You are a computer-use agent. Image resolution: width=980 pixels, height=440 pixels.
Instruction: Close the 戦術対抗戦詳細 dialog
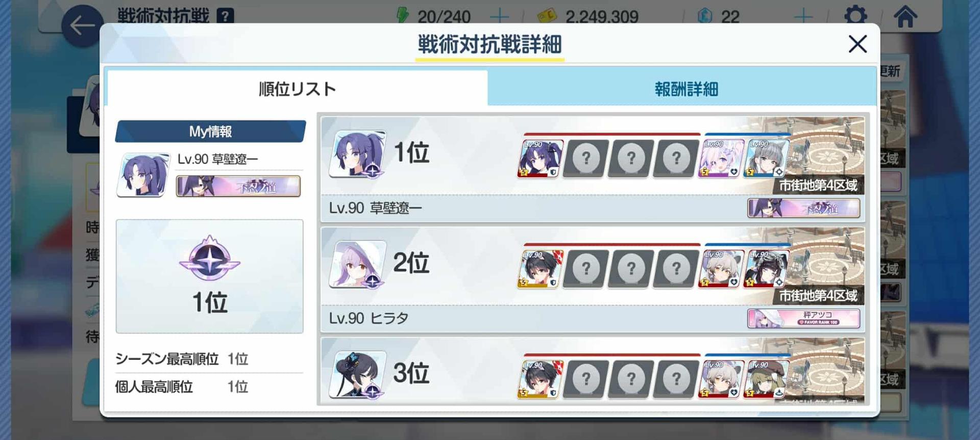[857, 44]
